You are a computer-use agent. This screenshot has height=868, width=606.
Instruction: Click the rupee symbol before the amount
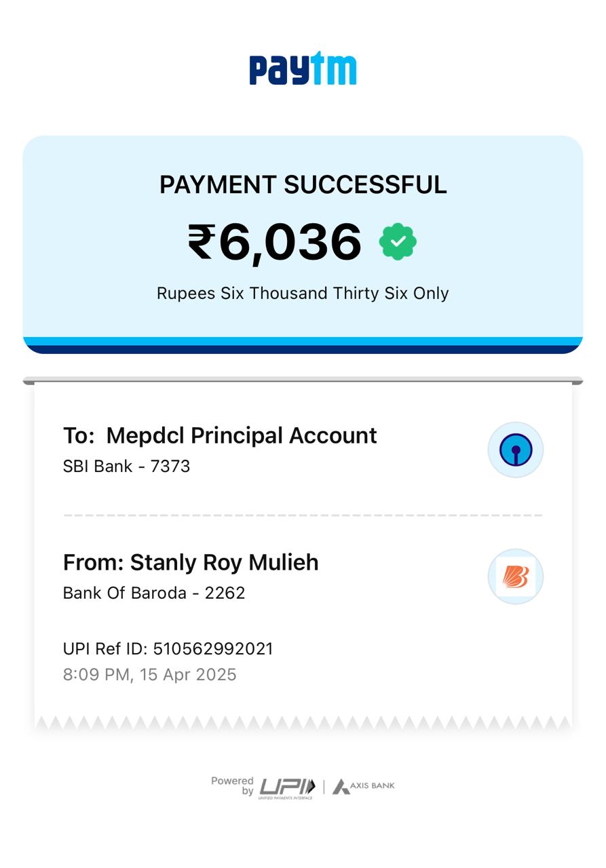click(x=201, y=242)
